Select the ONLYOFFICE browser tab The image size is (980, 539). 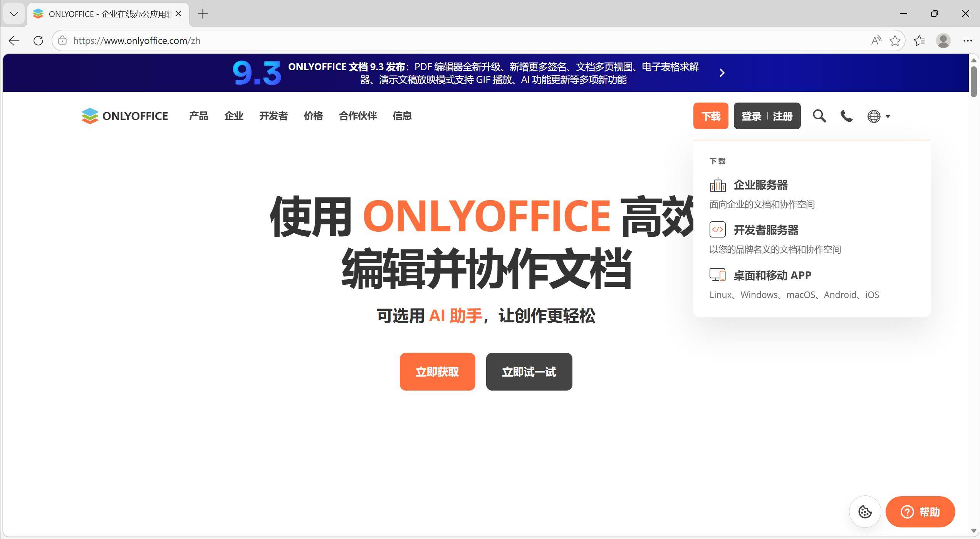click(108, 14)
